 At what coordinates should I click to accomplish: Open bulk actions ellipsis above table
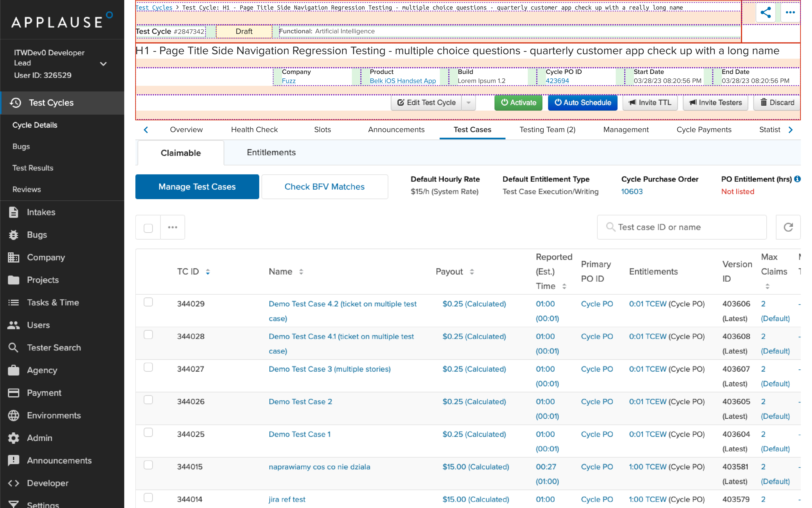click(173, 227)
